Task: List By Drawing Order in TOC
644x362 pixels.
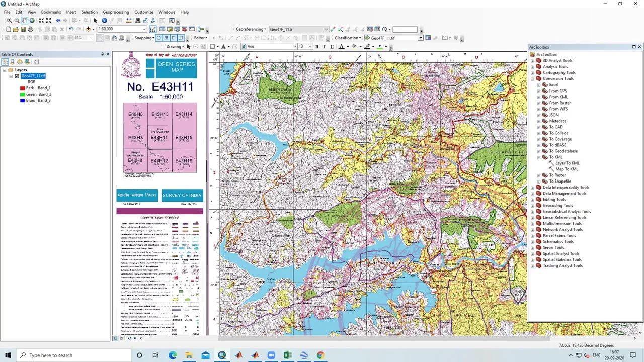Action: click(x=5, y=62)
